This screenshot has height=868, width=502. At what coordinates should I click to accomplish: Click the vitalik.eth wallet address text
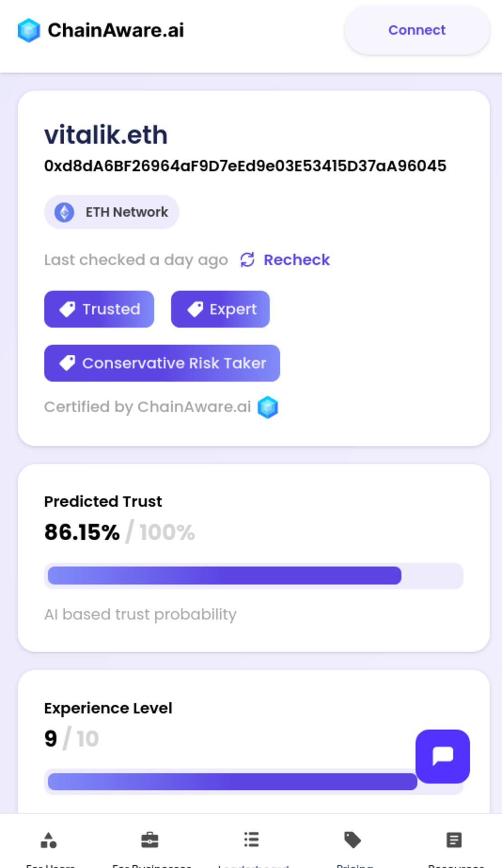click(x=245, y=166)
